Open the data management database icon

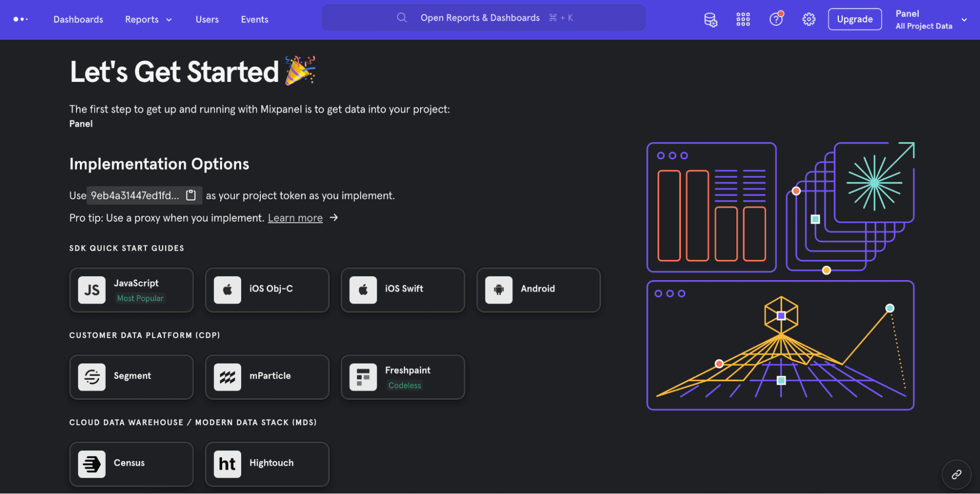click(710, 20)
